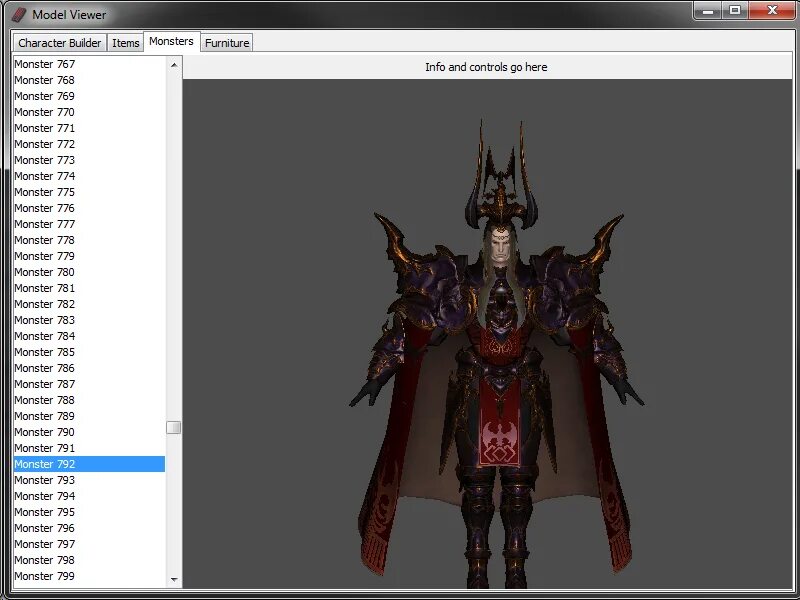Click the Model Viewer app icon in title bar
Viewport: 800px width, 600px height.
pos(18,15)
